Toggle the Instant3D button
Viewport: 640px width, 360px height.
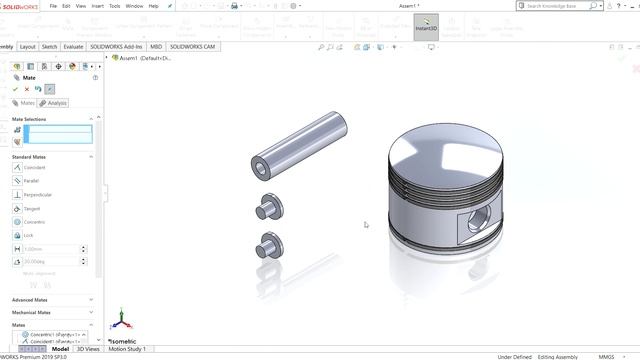pos(426,27)
